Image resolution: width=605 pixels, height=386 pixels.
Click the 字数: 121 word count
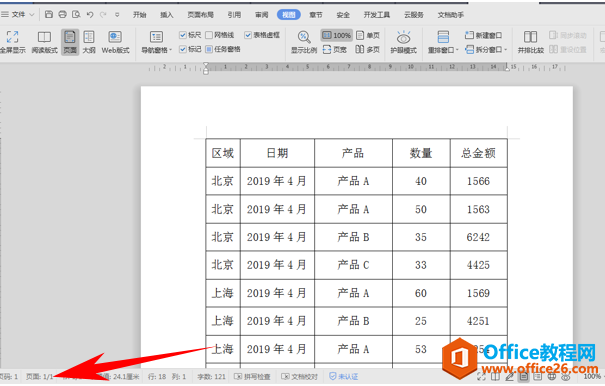point(211,376)
